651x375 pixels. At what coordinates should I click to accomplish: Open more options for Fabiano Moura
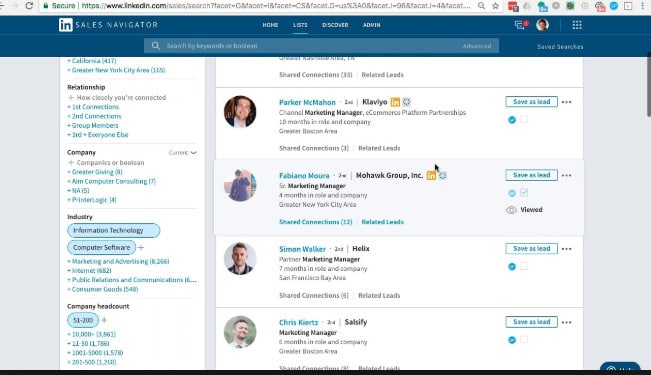click(566, 175)
